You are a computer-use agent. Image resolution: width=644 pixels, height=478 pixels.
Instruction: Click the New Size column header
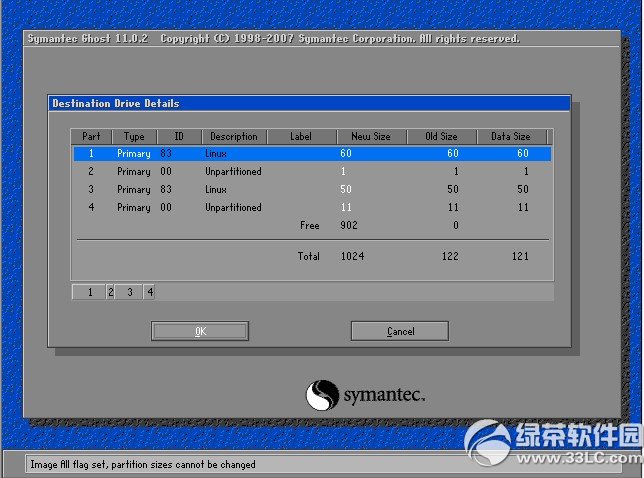[371, 136]
